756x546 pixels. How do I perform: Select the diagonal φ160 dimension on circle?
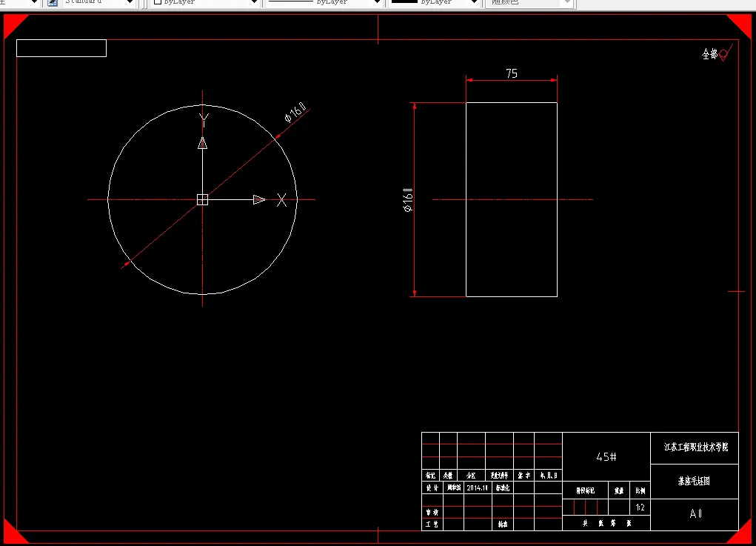[295, 112]
